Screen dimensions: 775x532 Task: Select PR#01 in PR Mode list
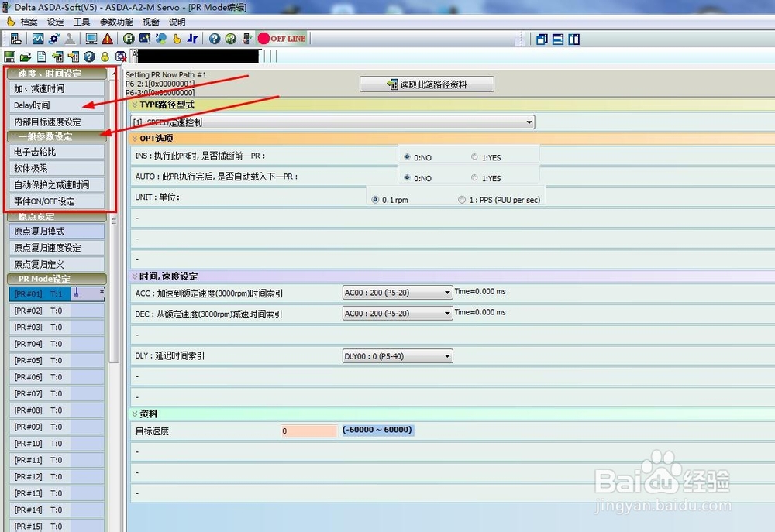(x=57, y=294)
